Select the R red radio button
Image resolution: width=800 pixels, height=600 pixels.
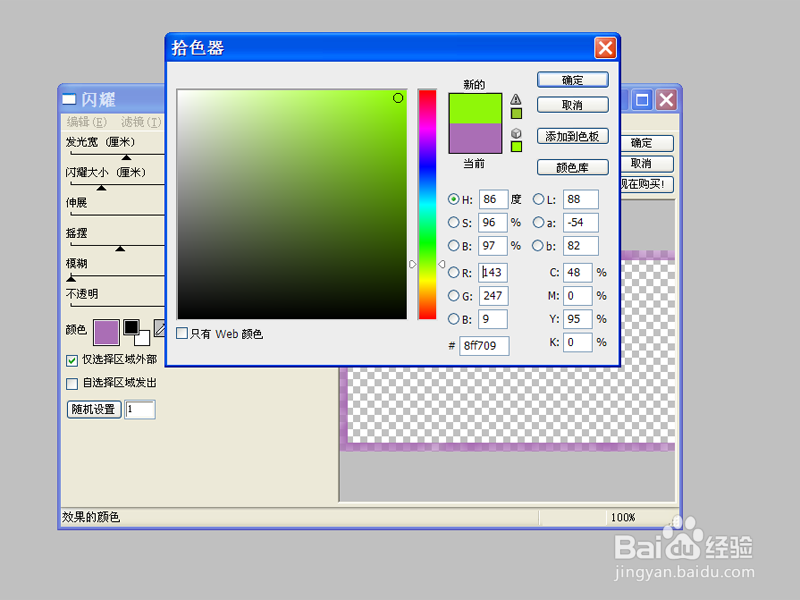(x=453, y=272)
